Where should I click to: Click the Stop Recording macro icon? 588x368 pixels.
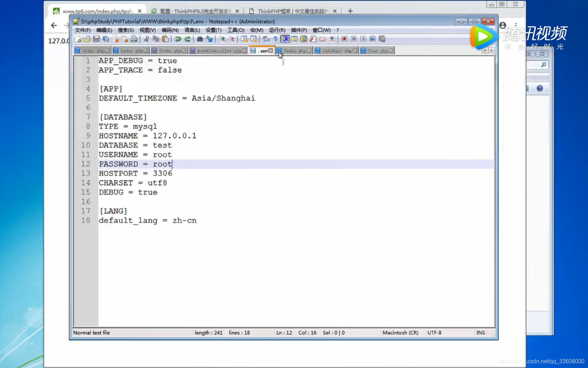point(354,39)
